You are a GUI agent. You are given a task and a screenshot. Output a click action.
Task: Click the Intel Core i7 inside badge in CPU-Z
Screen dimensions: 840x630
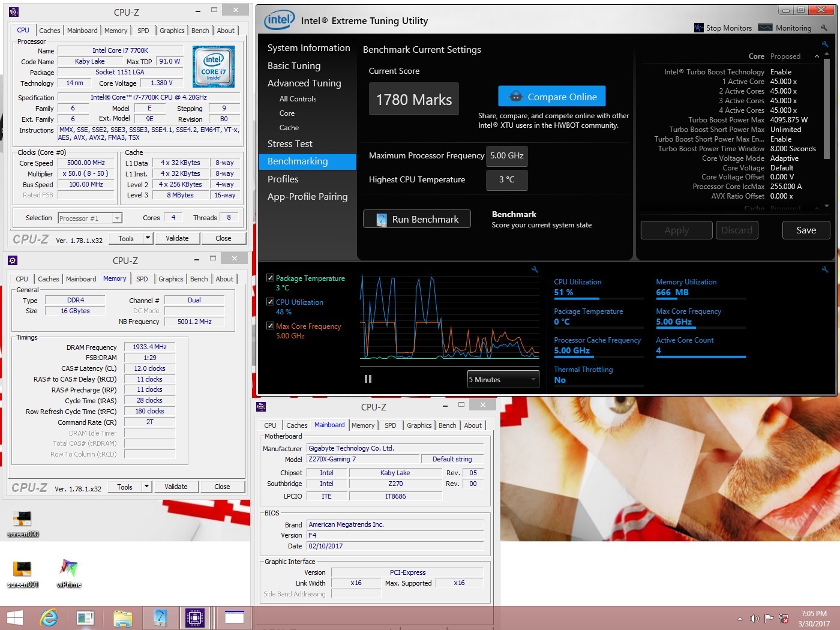coord(214,67)
